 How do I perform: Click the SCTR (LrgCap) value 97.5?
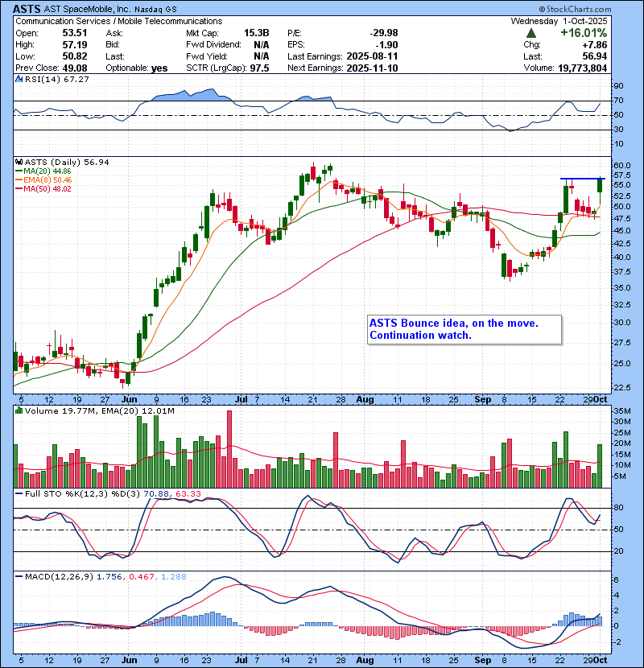(259, 68)
